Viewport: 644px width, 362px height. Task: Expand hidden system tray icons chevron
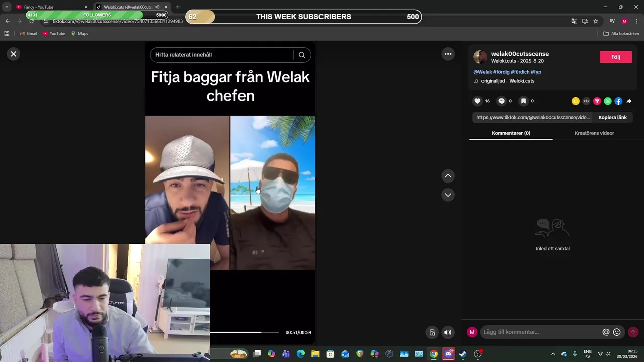click(553, 354)
